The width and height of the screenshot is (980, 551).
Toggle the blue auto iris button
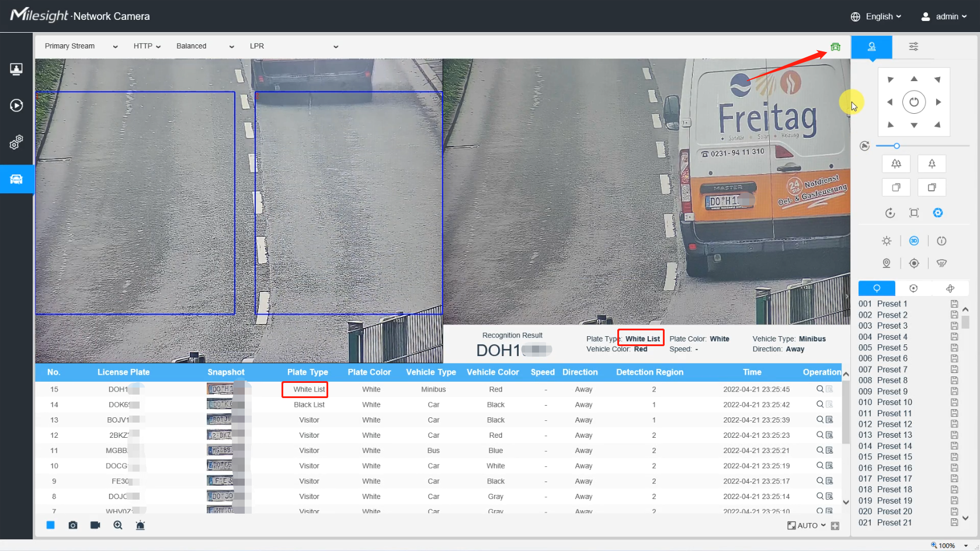coord(937,213)
